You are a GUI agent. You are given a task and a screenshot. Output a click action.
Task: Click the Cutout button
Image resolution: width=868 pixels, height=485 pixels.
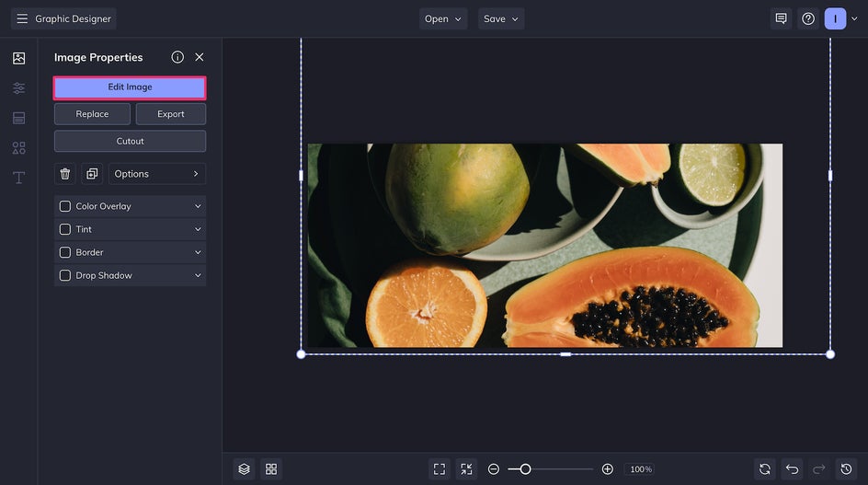pyautogui.click(x=130, y=141)
